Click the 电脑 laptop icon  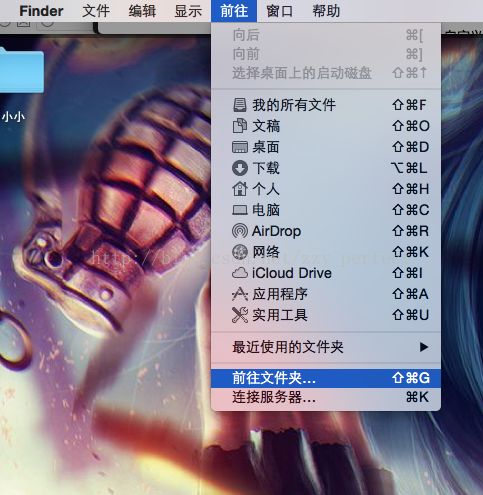point(240,210)
